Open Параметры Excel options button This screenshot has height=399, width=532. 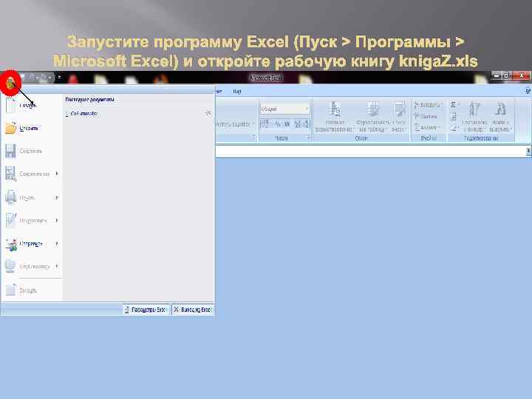[x=146, y=310]
